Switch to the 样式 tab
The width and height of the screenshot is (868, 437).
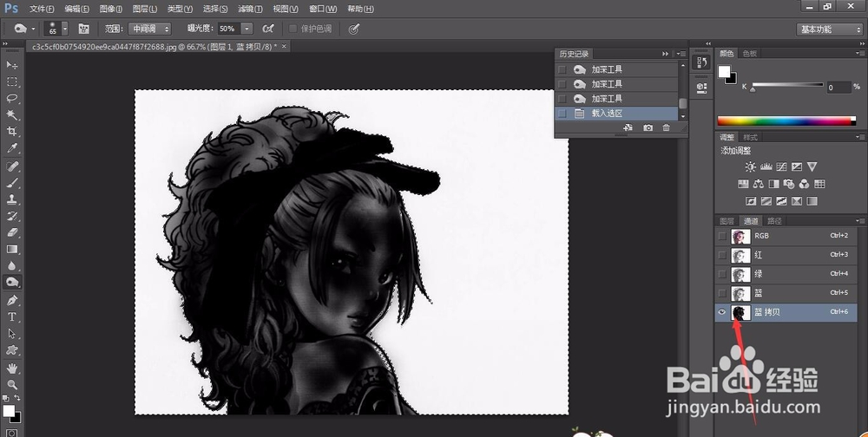(x=750, y=137)
